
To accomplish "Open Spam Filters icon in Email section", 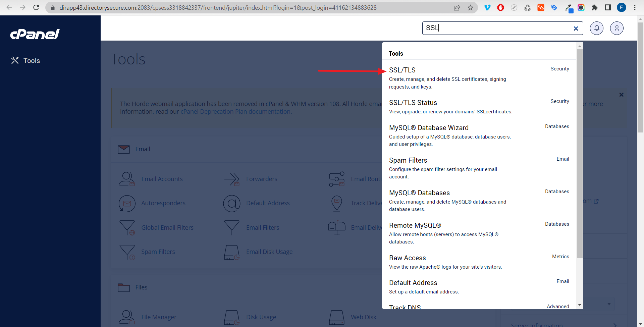I will [127, 252].
